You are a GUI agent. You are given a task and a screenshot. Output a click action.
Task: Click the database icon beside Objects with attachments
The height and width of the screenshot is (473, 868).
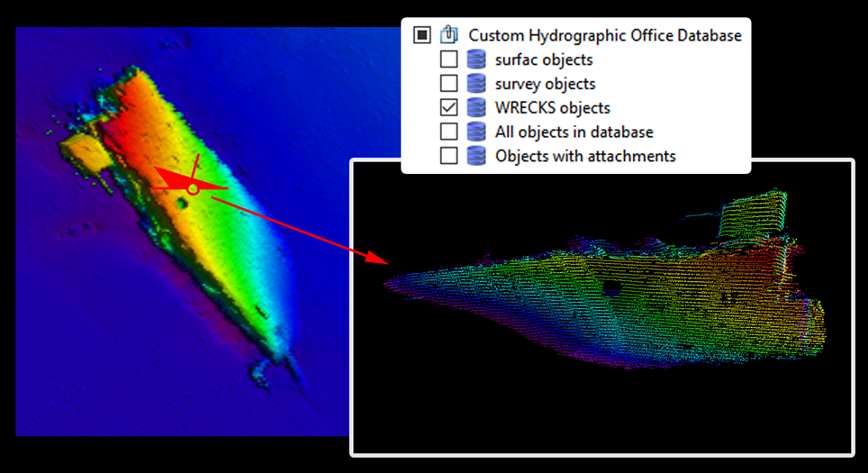pyautogui.click(x=475, y=156)
